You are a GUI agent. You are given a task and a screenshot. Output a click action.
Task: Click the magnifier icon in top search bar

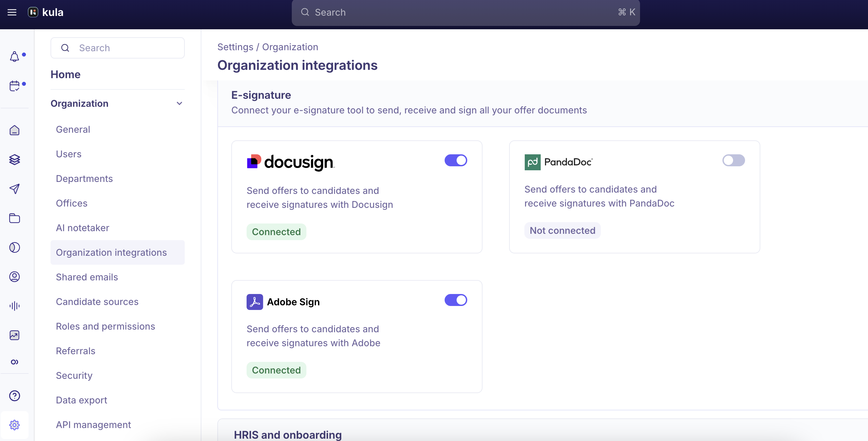(305, 13)
